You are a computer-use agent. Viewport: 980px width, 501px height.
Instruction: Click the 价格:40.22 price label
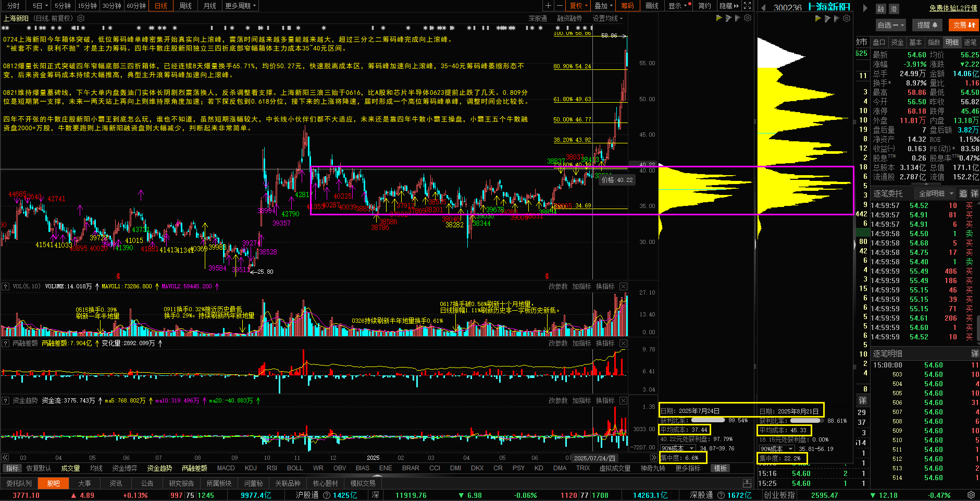pyautogui.click(x=617, y=180)
